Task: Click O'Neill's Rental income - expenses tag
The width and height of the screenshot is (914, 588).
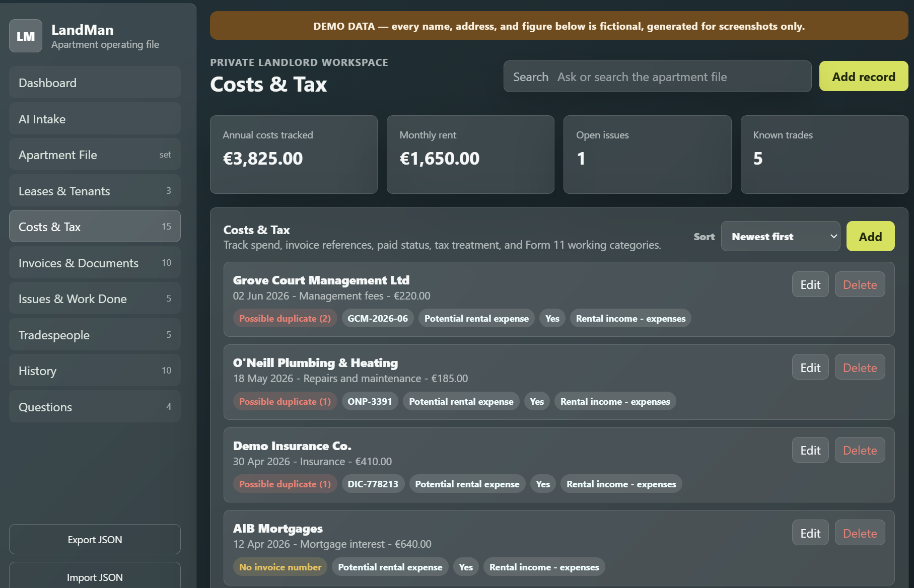Action: pyautogui.click(x=615, y=401)
